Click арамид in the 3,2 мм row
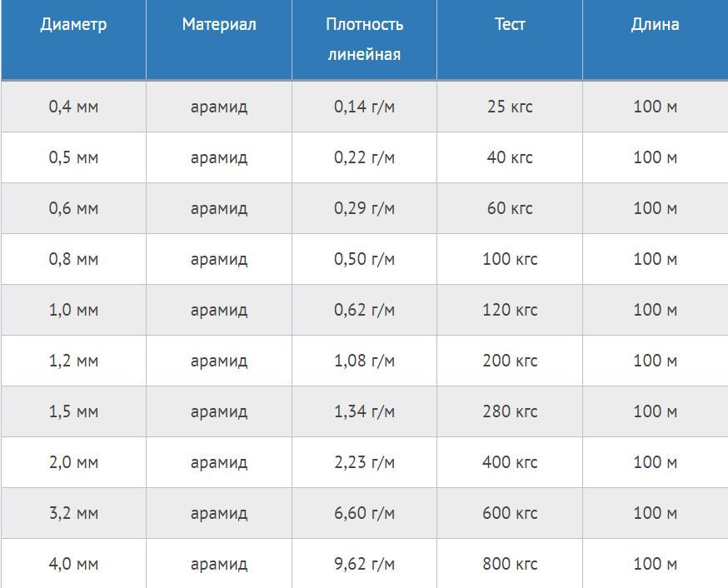This screenshot has height=588, width=728. [219, 513]
